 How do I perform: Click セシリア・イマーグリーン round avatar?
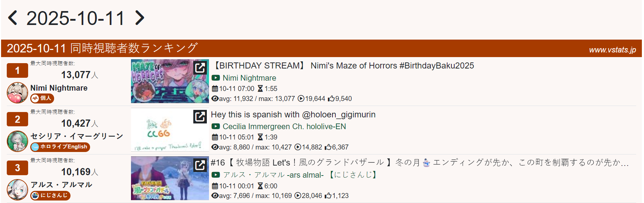[x=17, y=141]
